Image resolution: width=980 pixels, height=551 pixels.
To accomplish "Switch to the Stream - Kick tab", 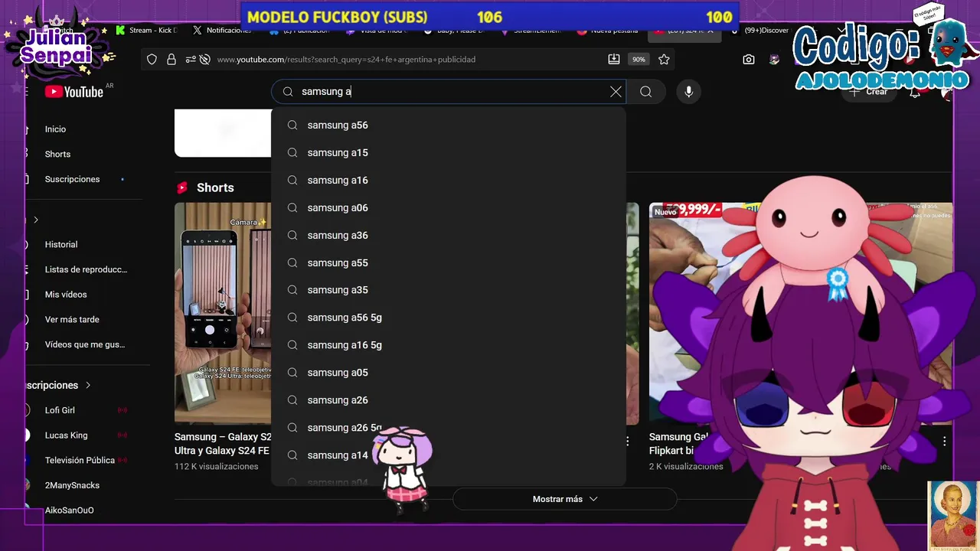I will pyautogui.click(x=147, y=31).
